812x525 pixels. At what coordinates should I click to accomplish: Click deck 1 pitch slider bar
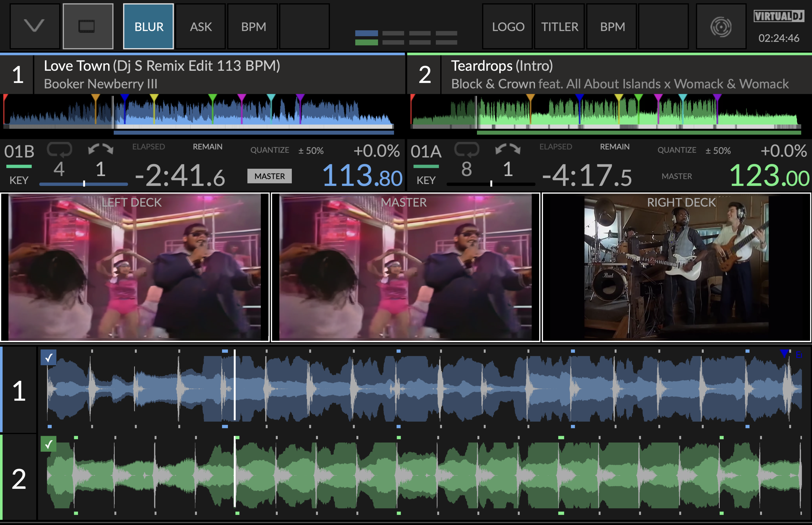pyautogui.click(x=84, y=184)
